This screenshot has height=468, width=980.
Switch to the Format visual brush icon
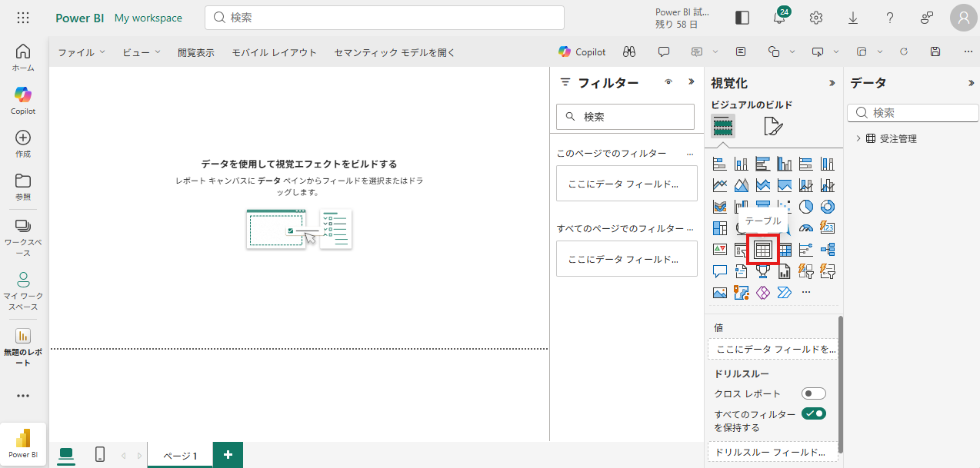tap(772, 126)
